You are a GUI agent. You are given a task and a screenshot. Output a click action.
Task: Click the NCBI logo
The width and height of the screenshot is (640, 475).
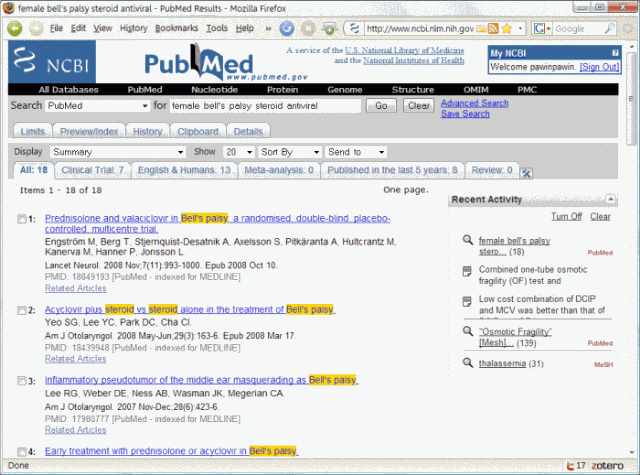coord(52,62)
